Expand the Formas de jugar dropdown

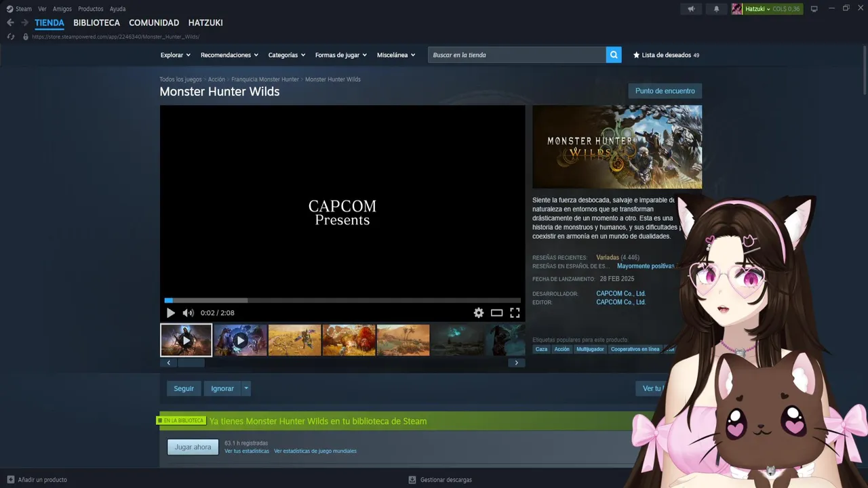(x=341, y=55)
